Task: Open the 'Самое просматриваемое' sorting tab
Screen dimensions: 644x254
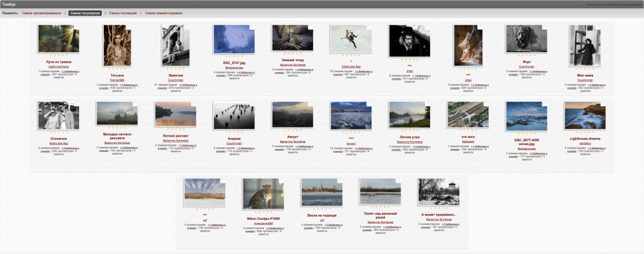Action: (x=41, y=13)
